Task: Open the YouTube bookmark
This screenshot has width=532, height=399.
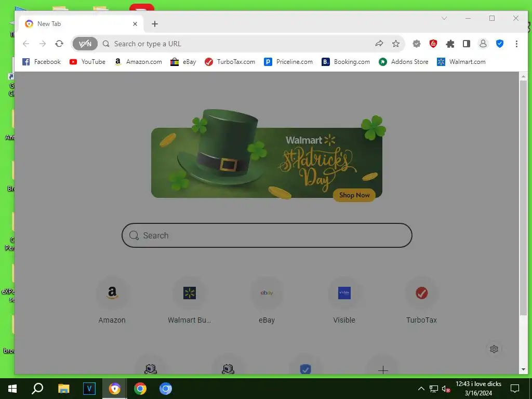Action: pyautogui.click(x=87, y=62)
